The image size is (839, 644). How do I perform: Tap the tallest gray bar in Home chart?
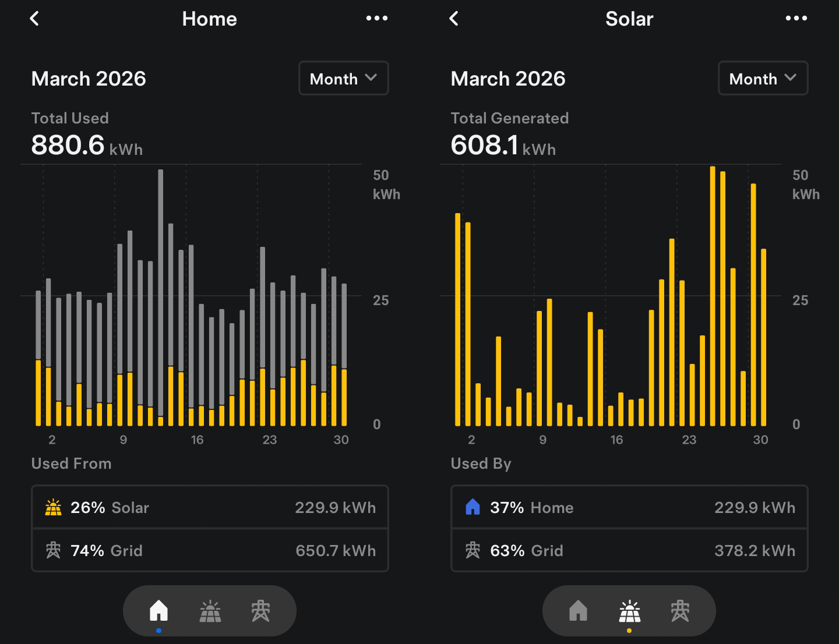pos(161,291)
